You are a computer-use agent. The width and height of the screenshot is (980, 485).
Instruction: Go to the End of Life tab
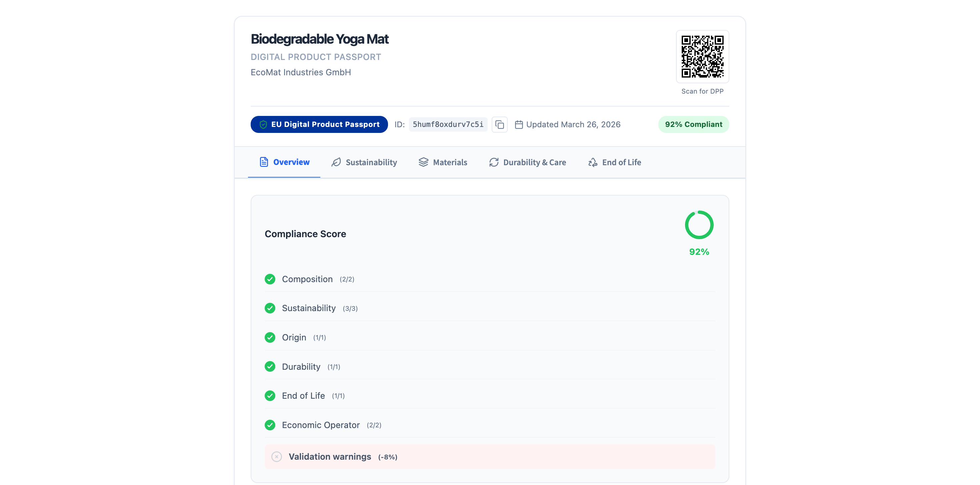pyautogui.click(x=614, y=162)
